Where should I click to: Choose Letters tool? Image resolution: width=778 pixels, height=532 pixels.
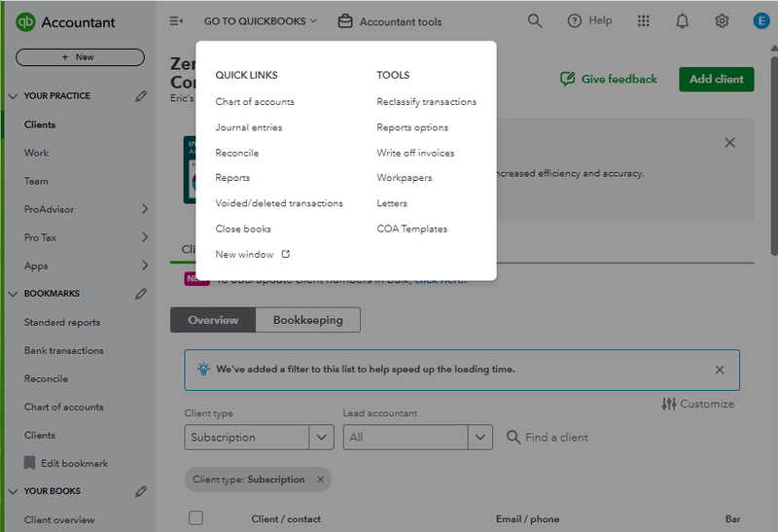pyautogui.click(x=392, y=203)
